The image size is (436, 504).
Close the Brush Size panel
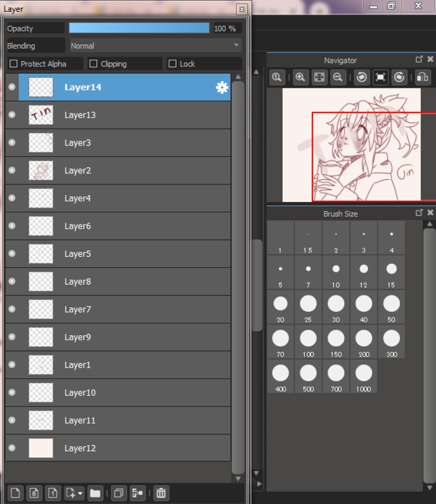click(430, 212)
